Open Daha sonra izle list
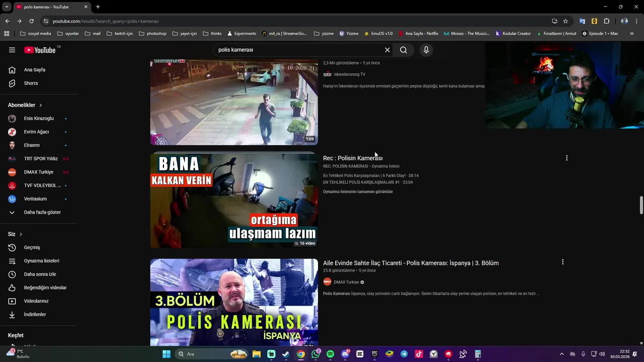 (x=39, y=274)
